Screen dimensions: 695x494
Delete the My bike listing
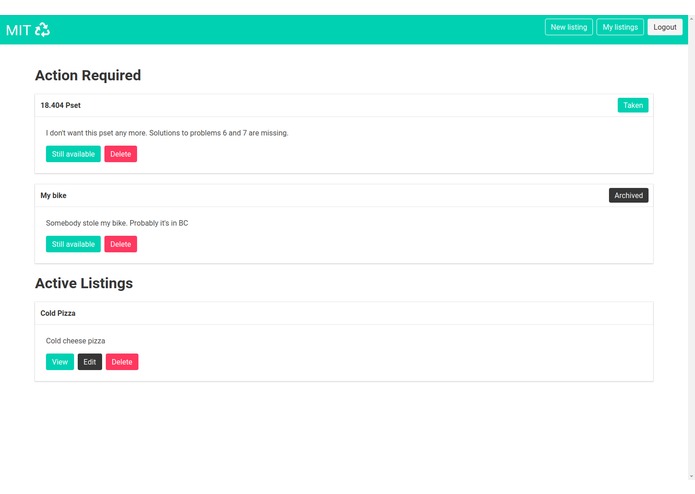tap(121, 244)
